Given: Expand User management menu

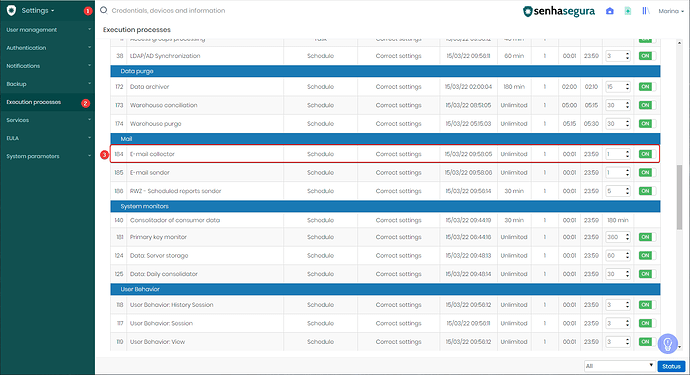Looking at the screenshot, I should (x=48, y=29).
